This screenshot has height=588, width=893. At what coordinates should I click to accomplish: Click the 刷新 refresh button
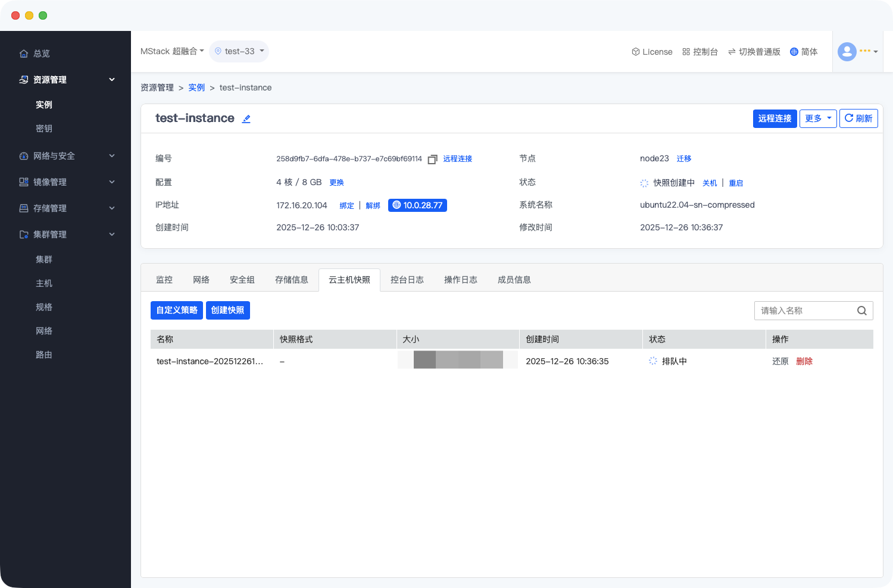[858, 118]
